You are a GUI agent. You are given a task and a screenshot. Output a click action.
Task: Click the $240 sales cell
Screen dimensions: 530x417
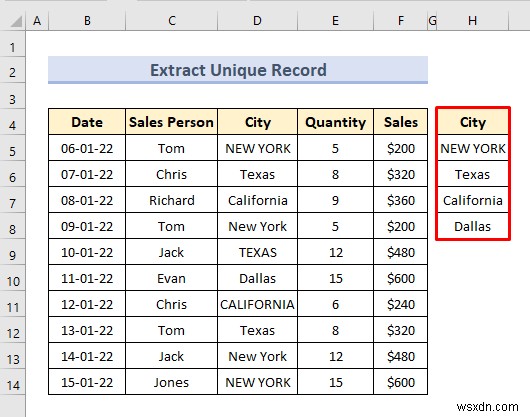(x=401, y=304)
